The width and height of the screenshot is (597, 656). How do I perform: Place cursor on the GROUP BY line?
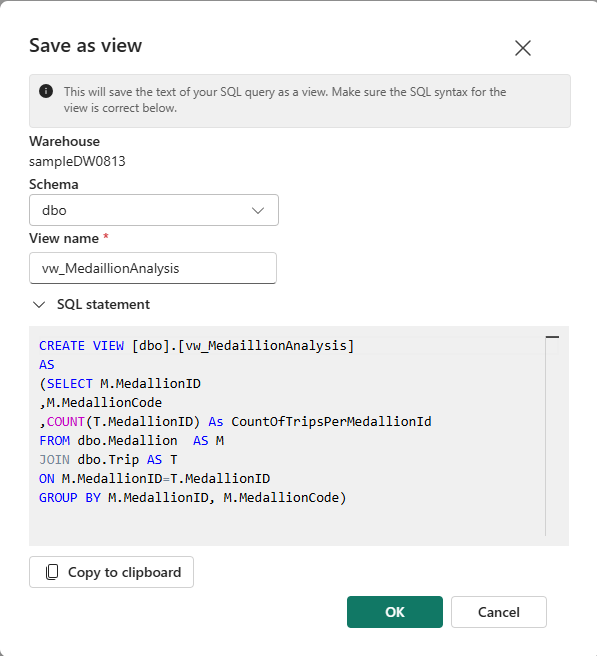[x=192, y=497]
